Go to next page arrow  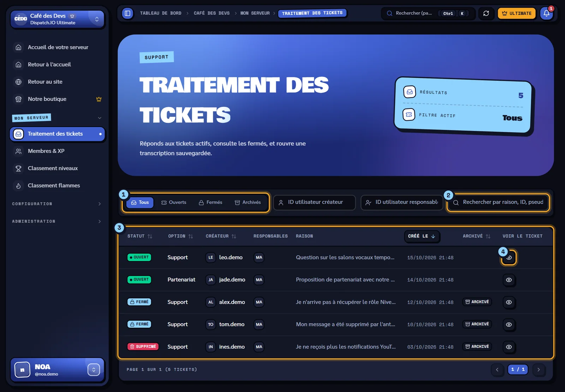pos(539,370)
